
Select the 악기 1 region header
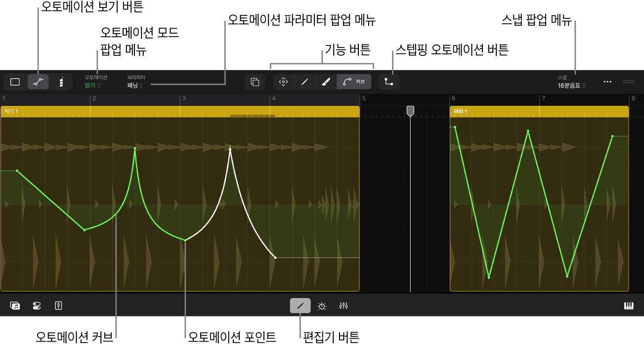(x=180, y=111)
